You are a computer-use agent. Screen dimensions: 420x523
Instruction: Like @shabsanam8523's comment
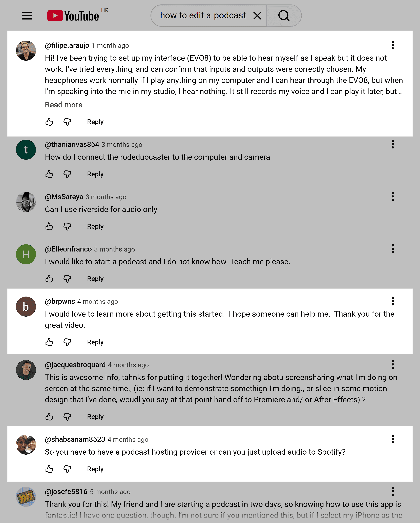click(49, 469)
